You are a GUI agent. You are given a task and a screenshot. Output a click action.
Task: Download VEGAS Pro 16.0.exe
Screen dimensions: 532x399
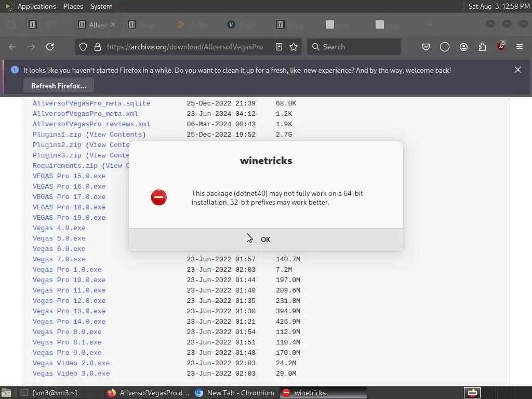(x=69, y=187)
